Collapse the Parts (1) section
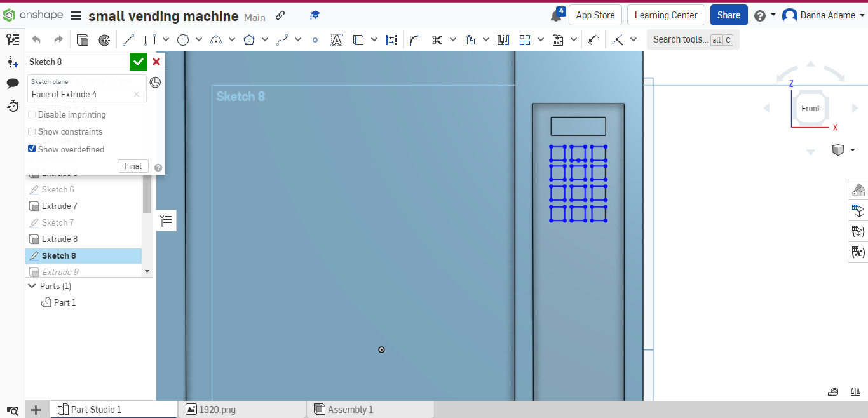Image resolution: width=868 pixels, height=418 pixels. pos(32,286)
